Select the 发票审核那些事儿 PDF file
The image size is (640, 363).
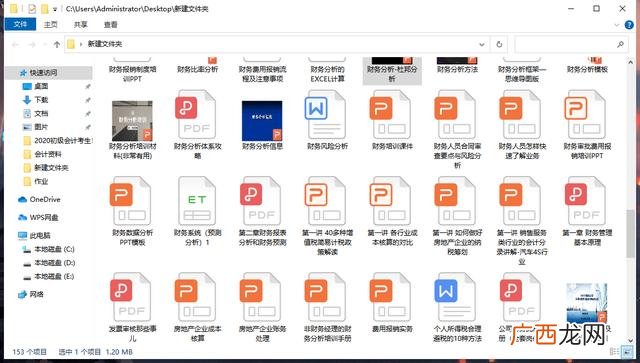(132, 307)
